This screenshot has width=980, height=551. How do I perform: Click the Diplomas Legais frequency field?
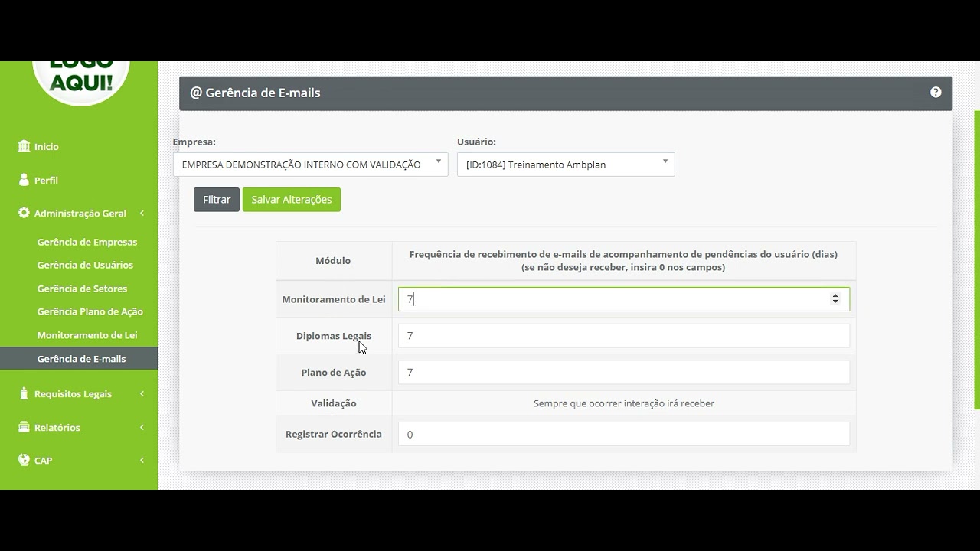tap(624, 336)
